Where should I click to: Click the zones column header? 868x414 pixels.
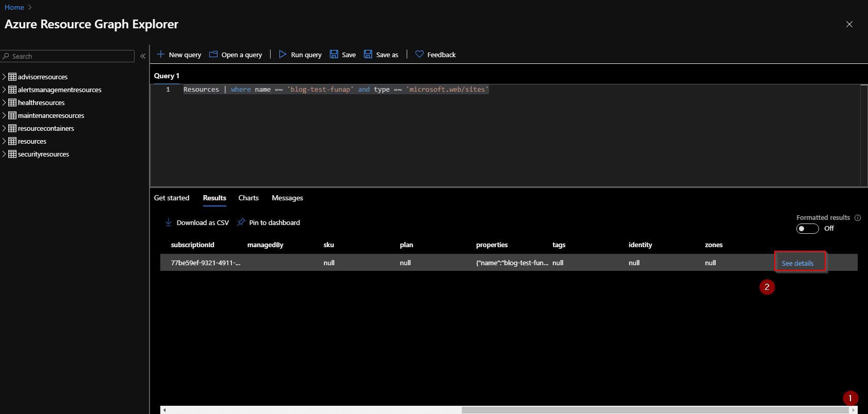[x=714, y=245]
